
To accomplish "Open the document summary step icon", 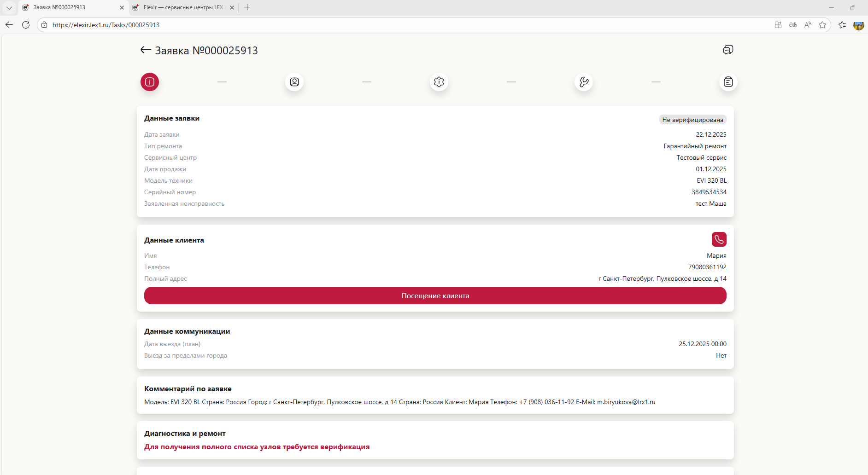I will (x=728, y=82).
